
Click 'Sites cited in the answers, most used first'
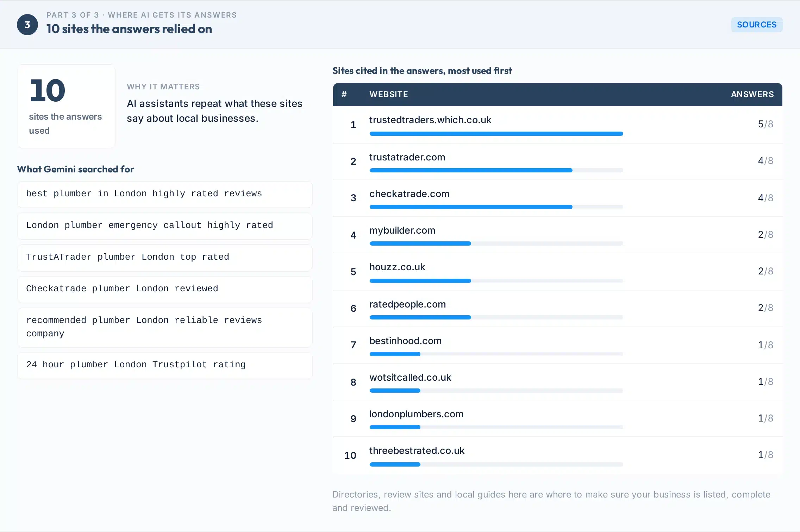point(422,71)
